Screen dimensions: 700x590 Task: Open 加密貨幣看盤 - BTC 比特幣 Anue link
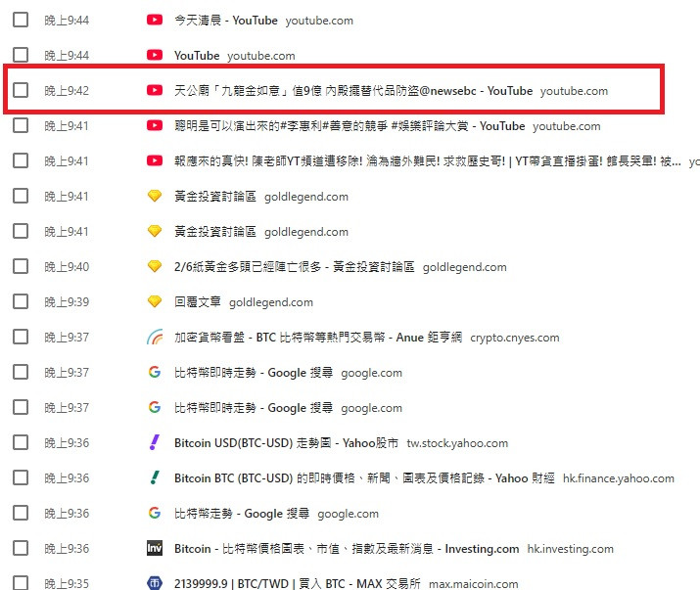tap(318, 338)
